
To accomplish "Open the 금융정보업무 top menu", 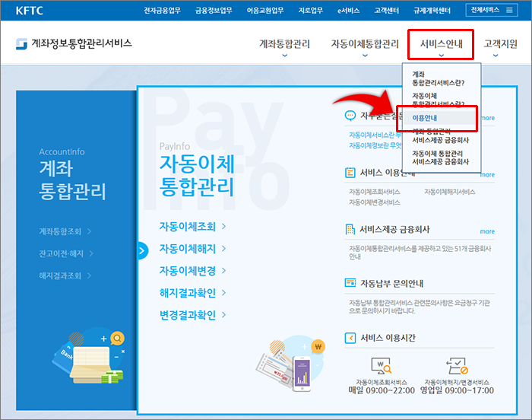I will tap(214, 11).
